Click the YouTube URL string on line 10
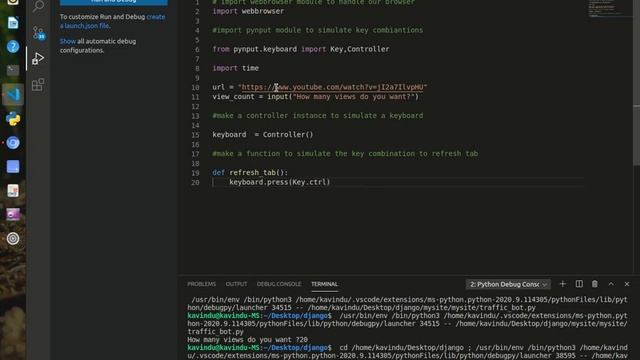The height and width of the screenshot is (360, 640). pyautogui.click(x=332, y=87)
